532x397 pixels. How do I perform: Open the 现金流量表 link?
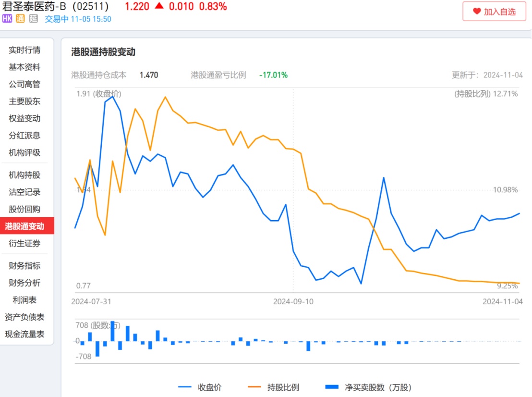pyautogui.click(x=24, y=334)
